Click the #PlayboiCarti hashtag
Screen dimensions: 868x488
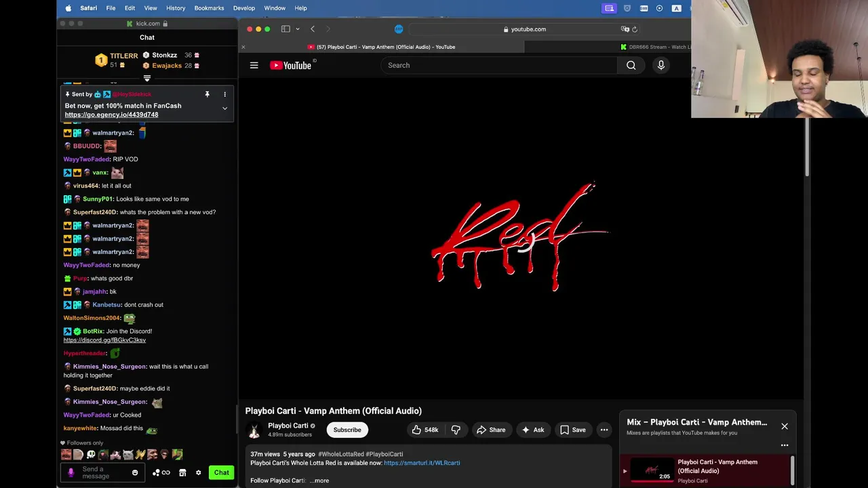coord(384,454)
